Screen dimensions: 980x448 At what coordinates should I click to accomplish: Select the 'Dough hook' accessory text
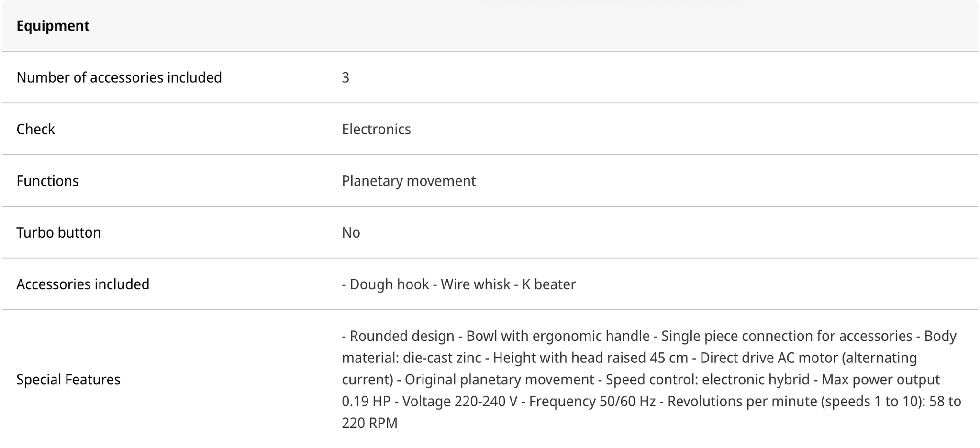(x=389, y=284)
